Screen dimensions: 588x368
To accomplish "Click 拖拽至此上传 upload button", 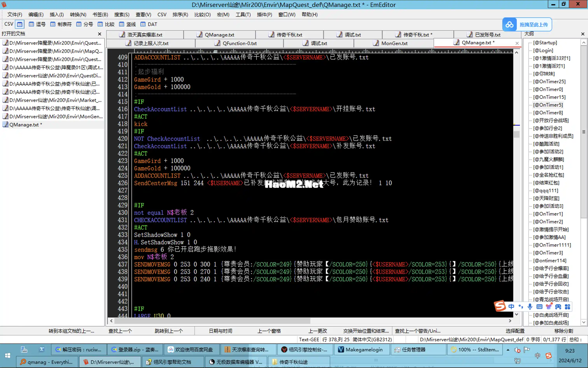I will (x=534, y=25).
